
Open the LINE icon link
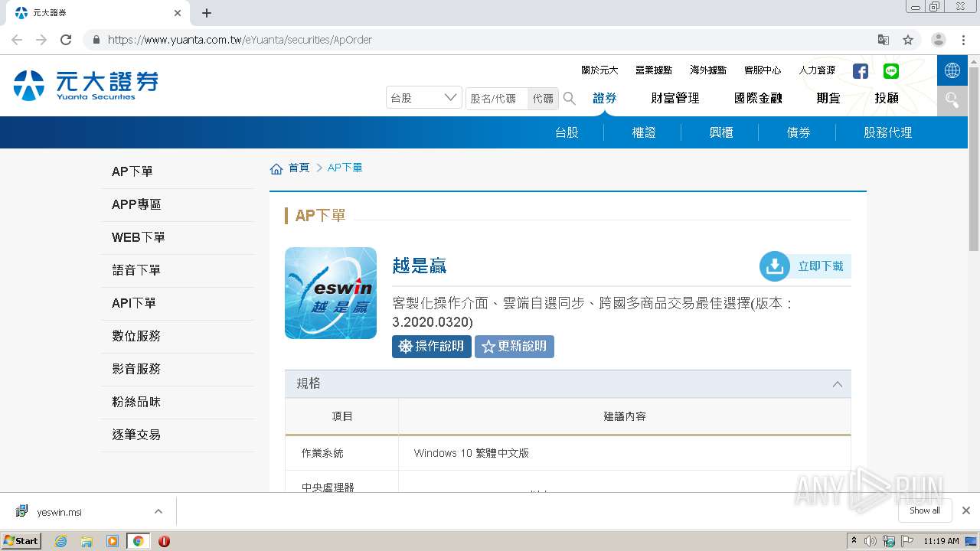pos(891,71)
